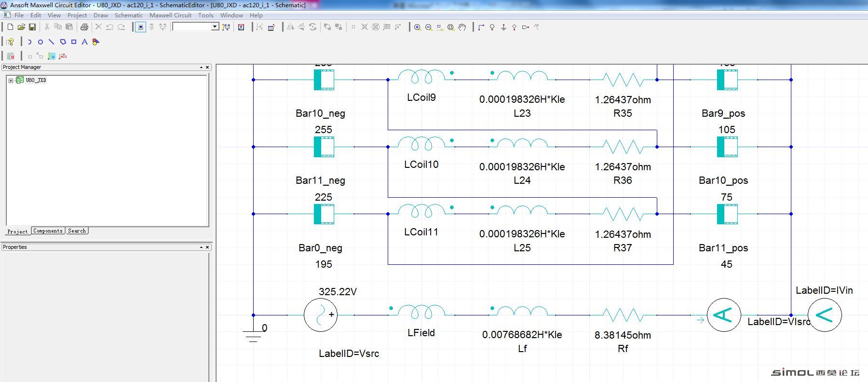Open the Project menu

coord(77,15)
